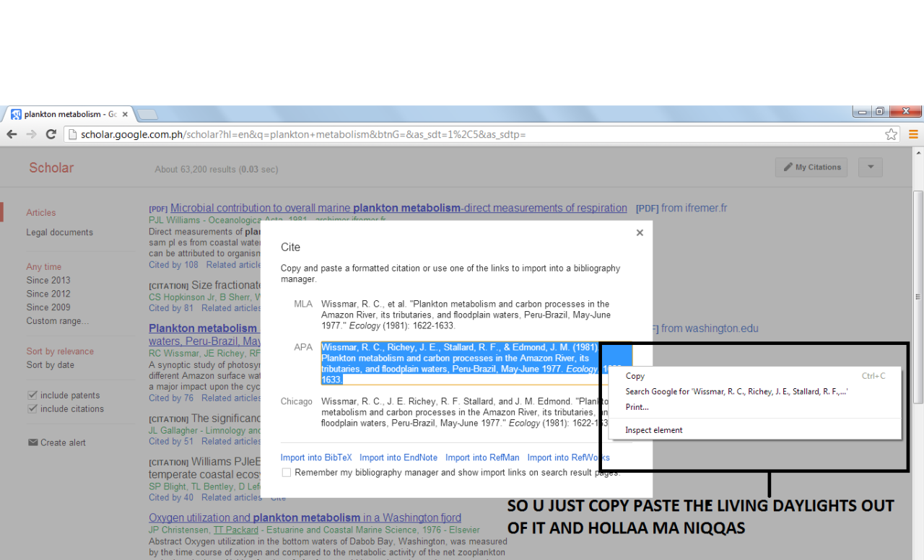Screen dimensions: 924x560
Task: Click the page vertical scrollbar
Action: (918, 297)
